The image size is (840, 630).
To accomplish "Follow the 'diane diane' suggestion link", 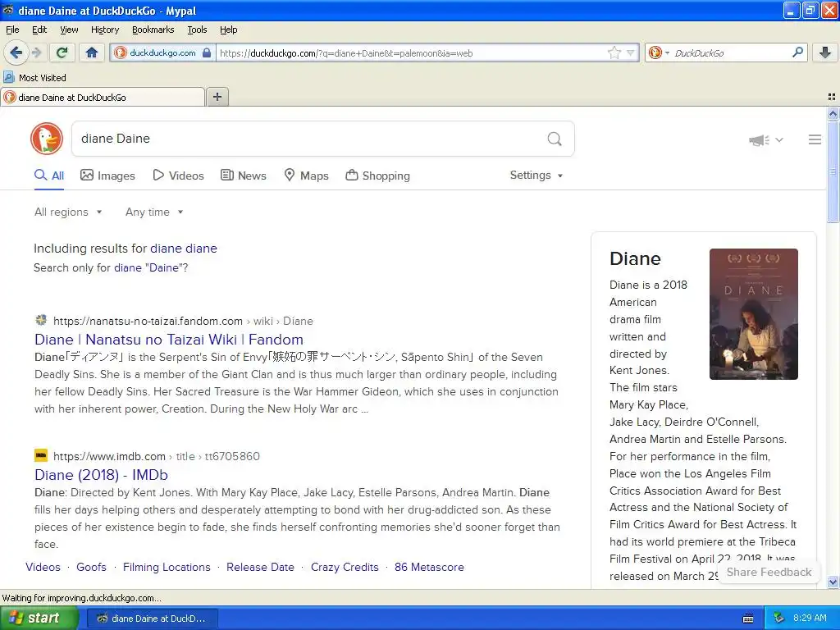I will 184,249.
